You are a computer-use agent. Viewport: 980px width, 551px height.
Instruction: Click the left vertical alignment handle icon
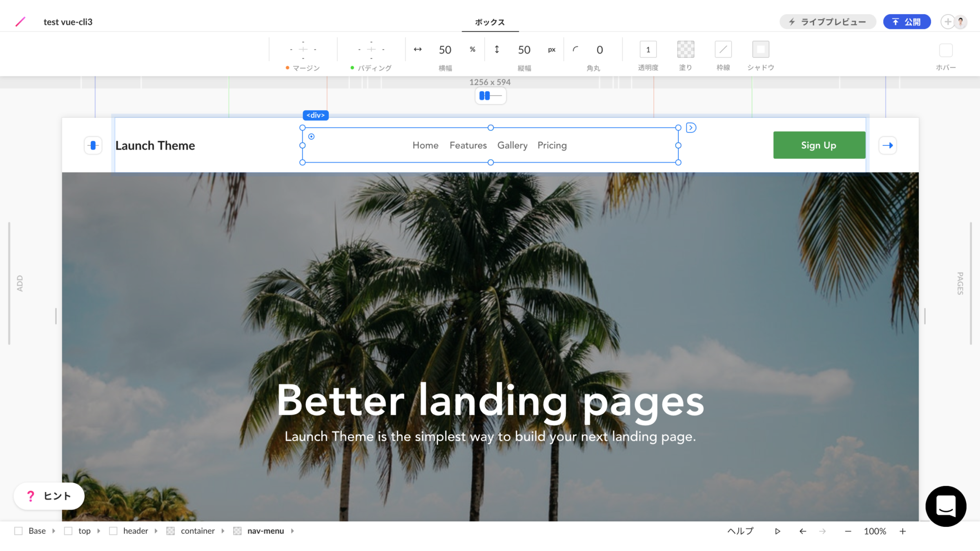coord(93,145)
